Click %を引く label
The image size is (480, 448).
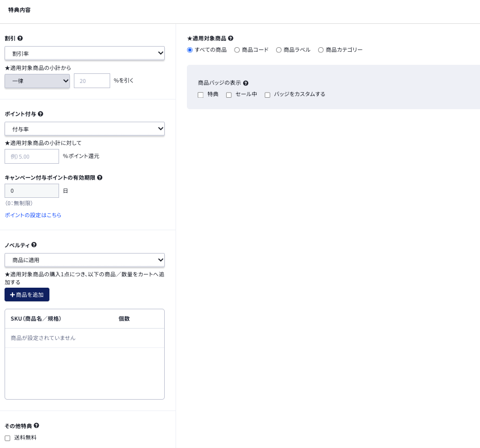pos(123,80)
